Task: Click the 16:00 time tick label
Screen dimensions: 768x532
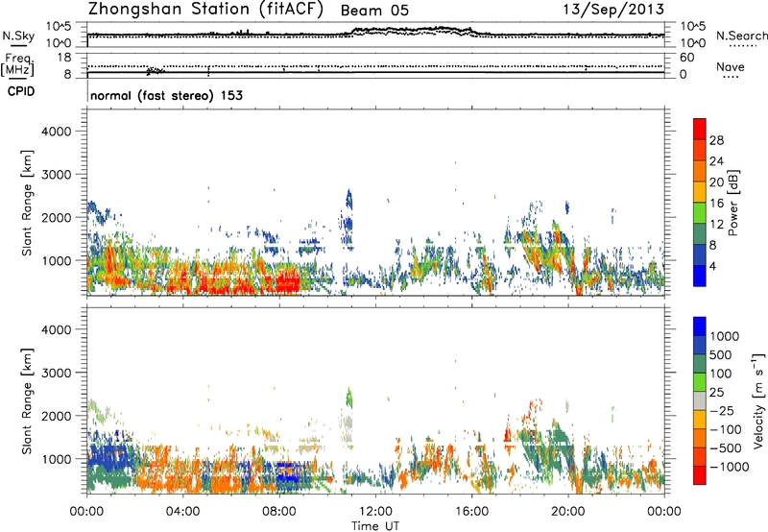Action: [471, 512]
